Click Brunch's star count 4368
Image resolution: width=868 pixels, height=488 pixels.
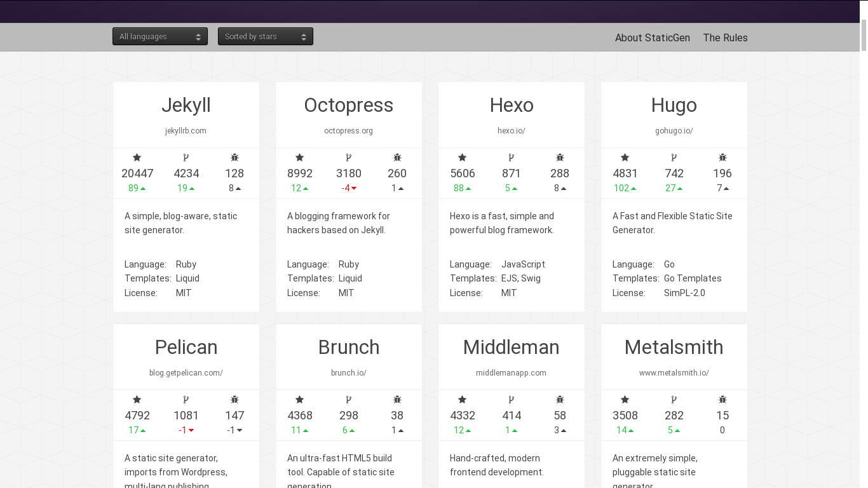click(x=300, y=416)
